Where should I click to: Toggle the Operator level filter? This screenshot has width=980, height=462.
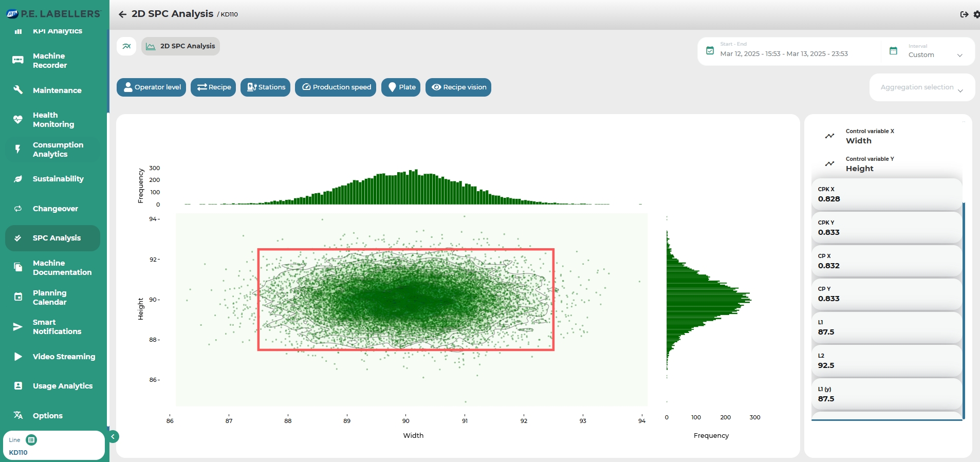152,87
